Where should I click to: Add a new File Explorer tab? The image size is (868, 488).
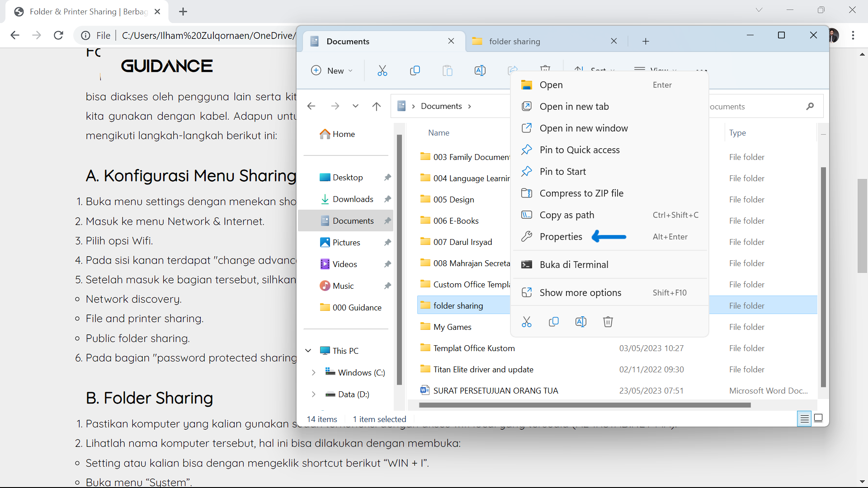pos(646,42)
